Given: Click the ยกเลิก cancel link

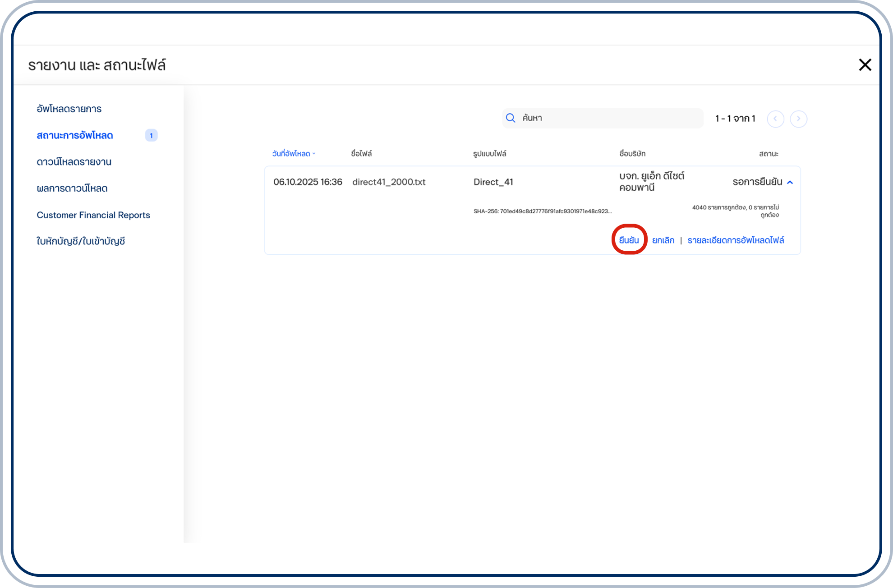Looking at the screenshot, I should [663, 240].
